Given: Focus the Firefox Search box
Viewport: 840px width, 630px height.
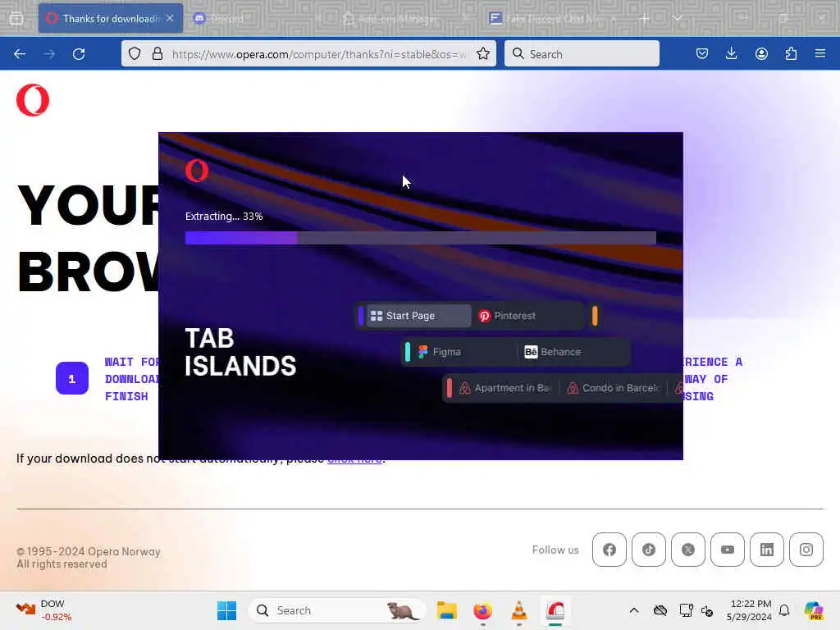Looking at the screenshot, I should (x=582, y=53).
